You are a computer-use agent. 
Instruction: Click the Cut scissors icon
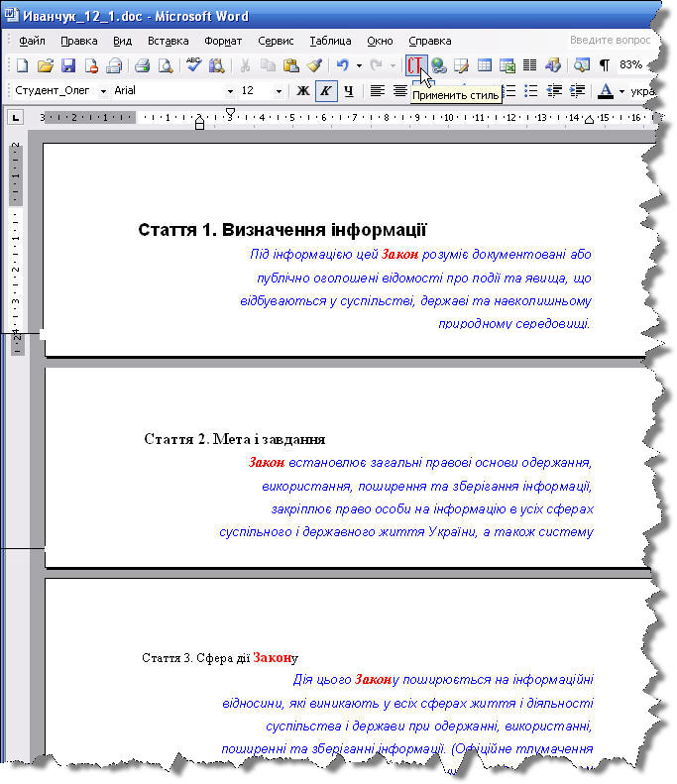click(245, 65)
